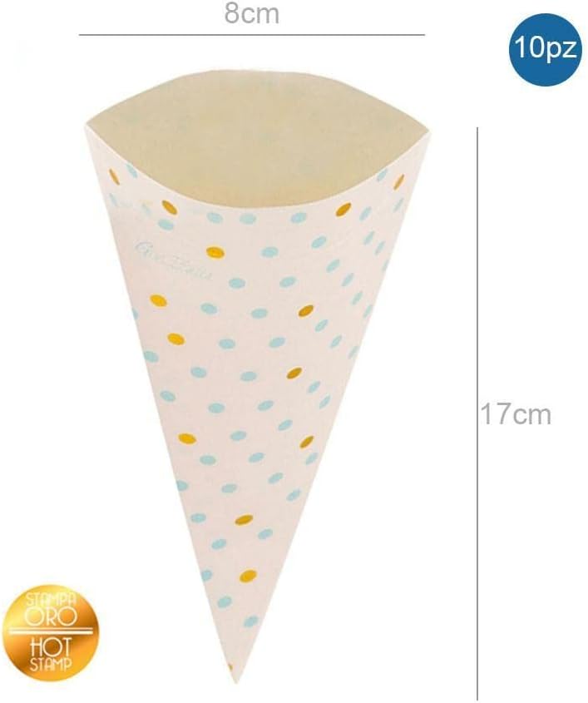Click the pointed bottom tip of the cone
Screen dimensions: 588x703
pyautogui.click(x=232, y=681)
